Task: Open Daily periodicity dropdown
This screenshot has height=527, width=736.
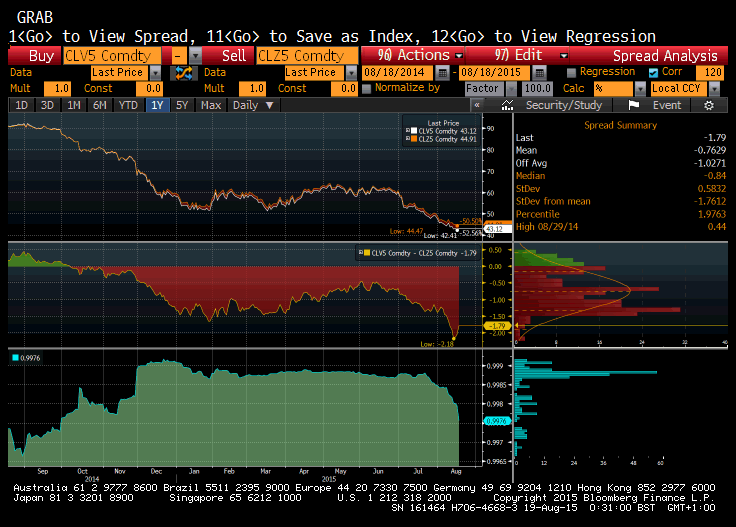Action: point(253,105)
